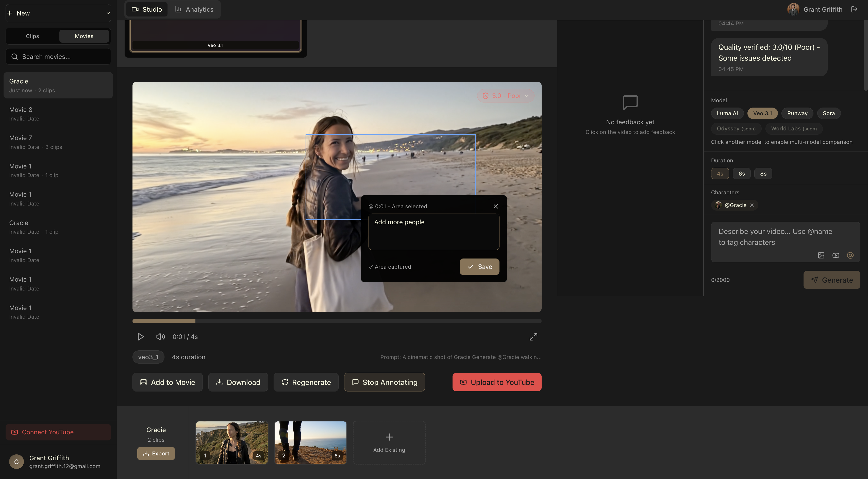Click Upload to YouTube button
The width and height of the screenshot is (868, 479).
click(497, 382)
